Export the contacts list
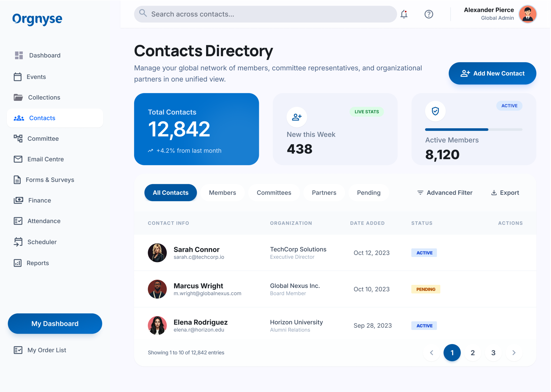Image resolution: width=551 pixels, height=392 pixels. (505, 193)
